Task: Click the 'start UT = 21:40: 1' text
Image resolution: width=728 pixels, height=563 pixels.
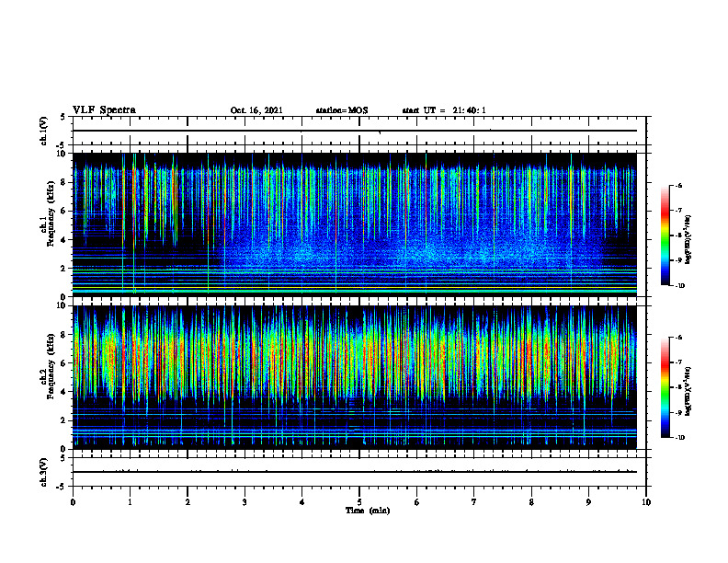Action: pyautogui.click(x=444, y=110)
